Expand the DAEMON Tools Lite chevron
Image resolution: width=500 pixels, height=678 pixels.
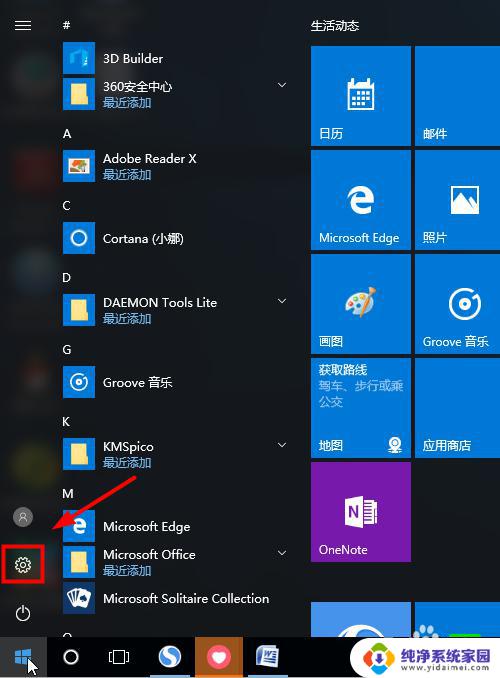(x=282, y=301)
